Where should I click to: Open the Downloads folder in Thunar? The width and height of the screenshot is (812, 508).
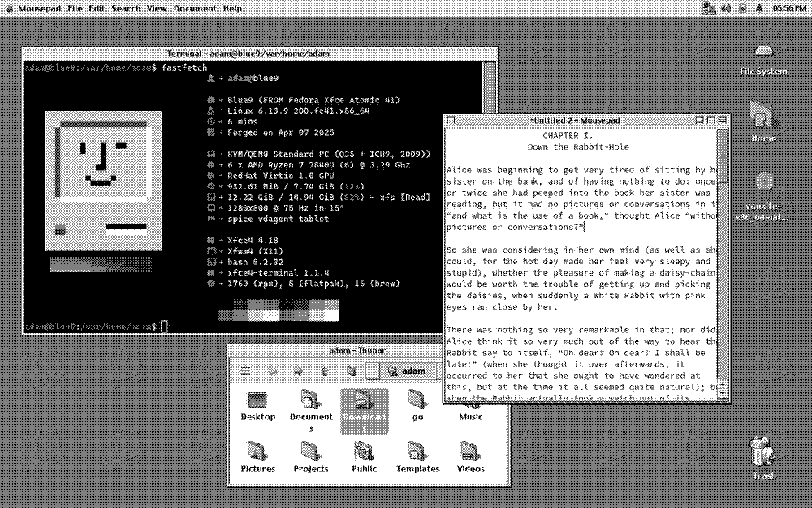click(364, 402)
